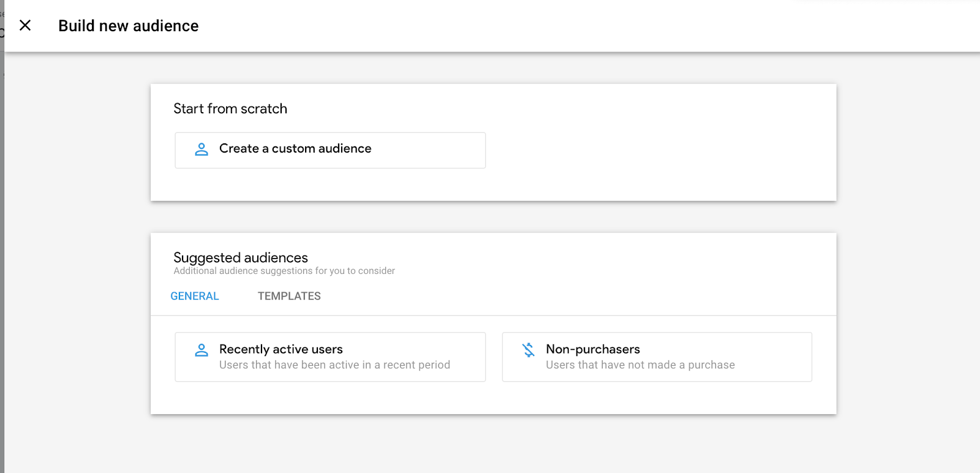Click the 'Additional audience suggestions for you to consider' subtitle
980x473 pixels.
point(284,271)
